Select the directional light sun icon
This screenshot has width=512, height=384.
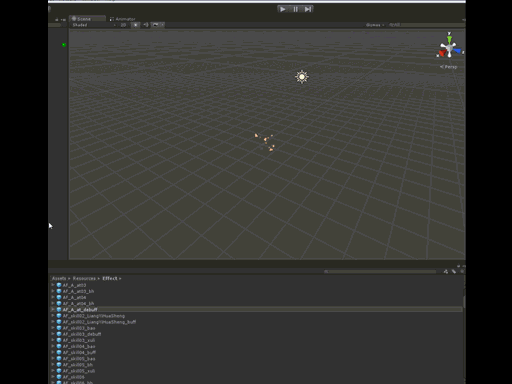pyautogui.click(x=302, y=77)
